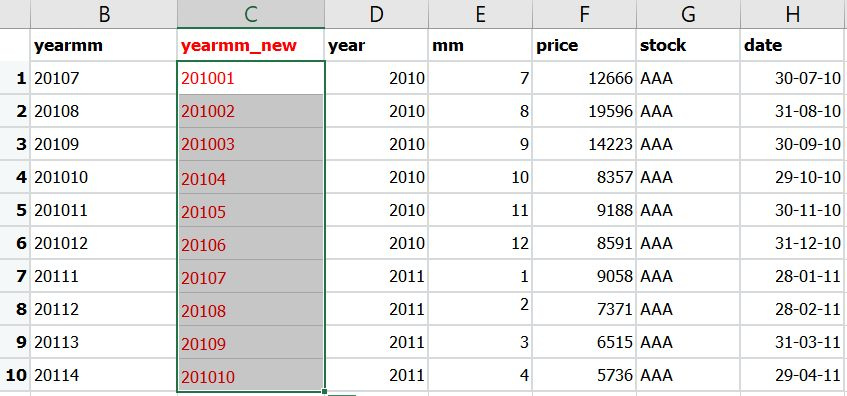Select red 201010 in yearmm_new column
Viewport: 847px width, 396px height.
[251, 375]
